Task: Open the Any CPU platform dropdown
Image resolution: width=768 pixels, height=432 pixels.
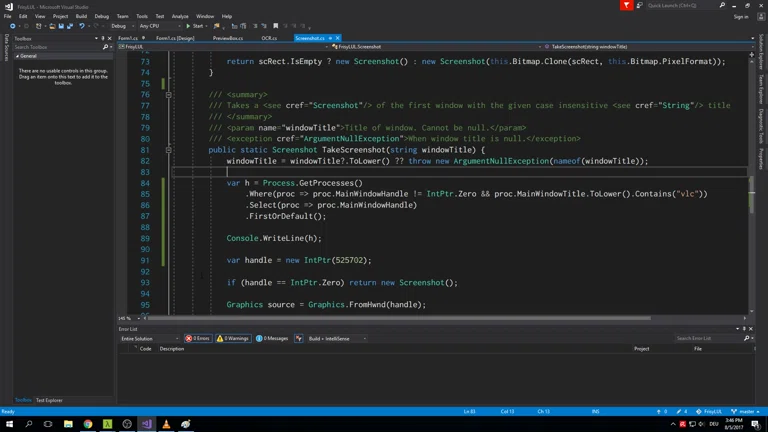Action: click(160, 26)
